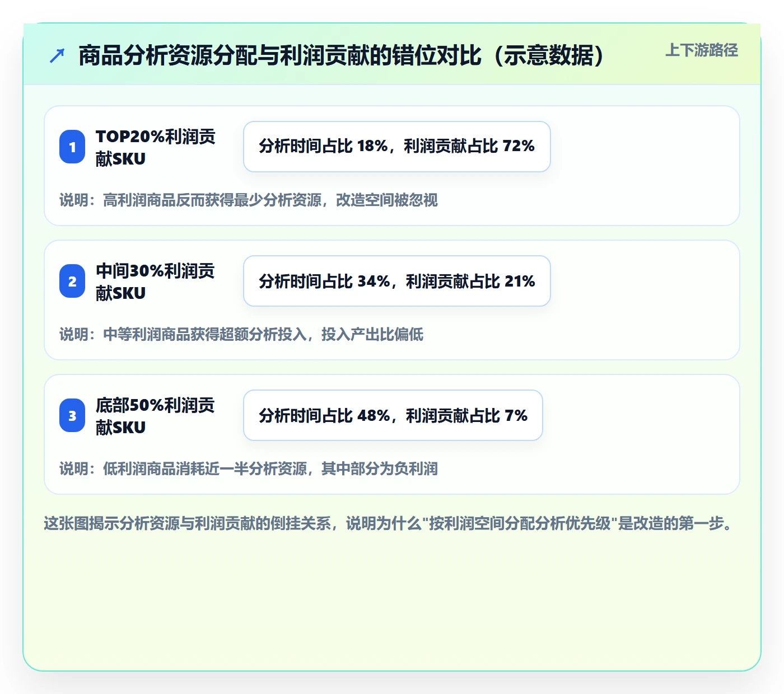Select the 中间30%利润贡献SKU heading

point(155,282)
